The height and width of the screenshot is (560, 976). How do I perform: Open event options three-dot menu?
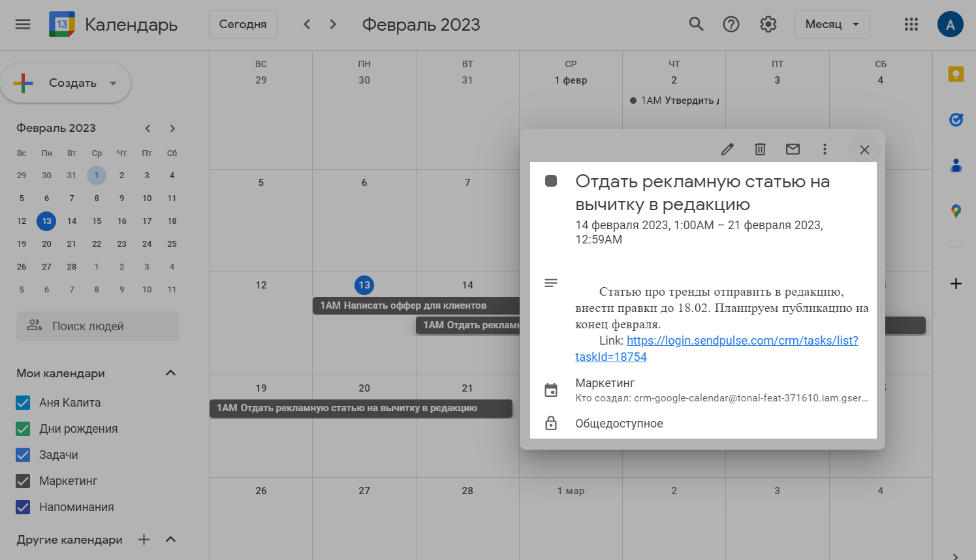(x=825, y=149)
